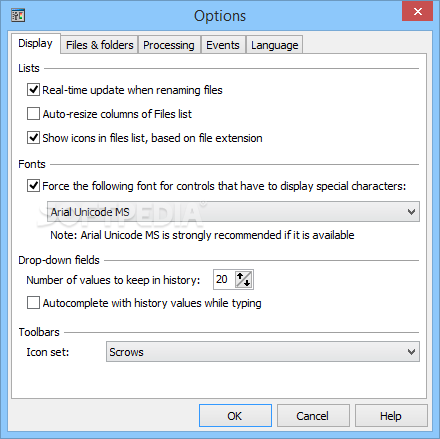Image resolution: width=440 pixels, height=439 pixels.
Task: Go to the Events tab
Action: [223, 45]
